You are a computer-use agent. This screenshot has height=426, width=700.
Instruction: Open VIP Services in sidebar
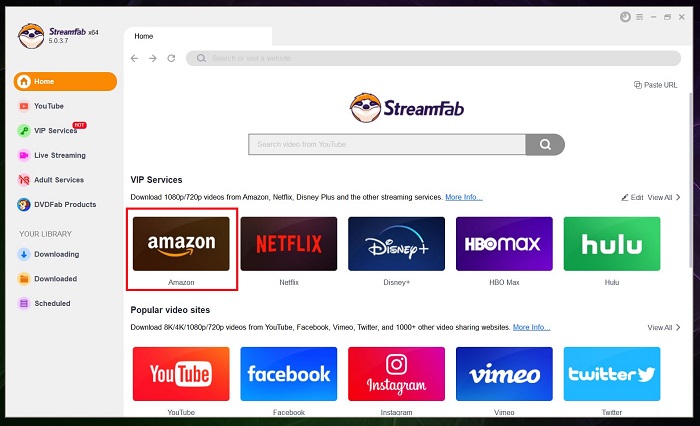coord(55,131)
